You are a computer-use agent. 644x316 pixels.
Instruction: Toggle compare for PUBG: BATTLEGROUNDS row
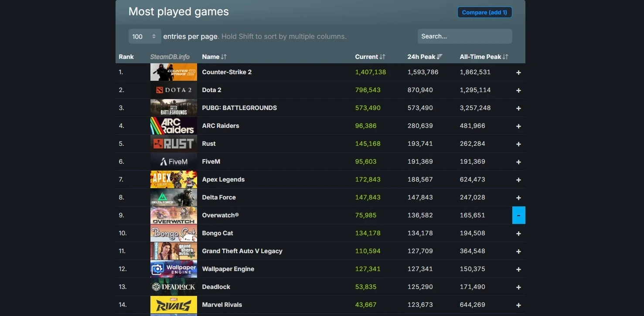click(x=518, y=108)
